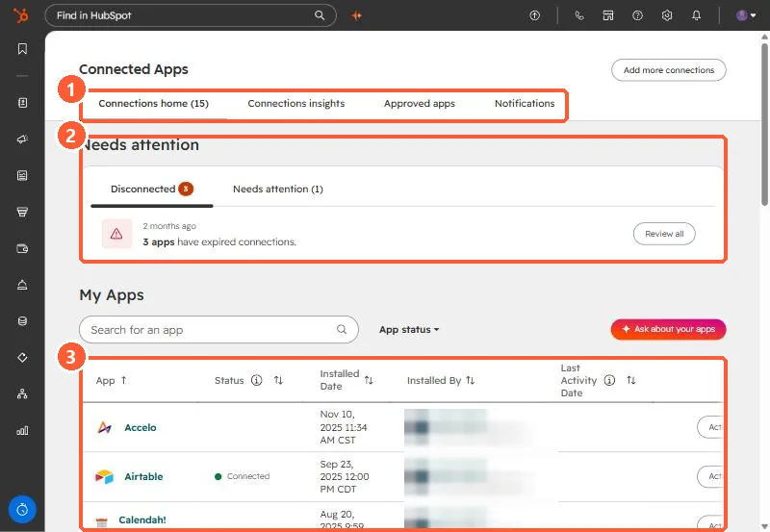This screenshot has height=532, width=770.
Task: Open Airtable row Actions dropdown
Action: [x=710, y=476]
